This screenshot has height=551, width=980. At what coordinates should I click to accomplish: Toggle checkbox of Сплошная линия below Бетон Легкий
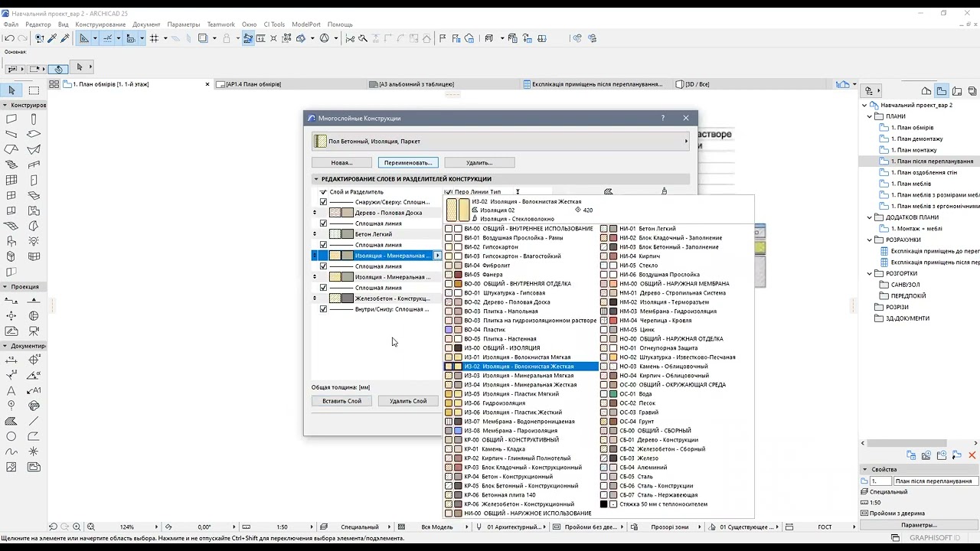coord(323,245)
